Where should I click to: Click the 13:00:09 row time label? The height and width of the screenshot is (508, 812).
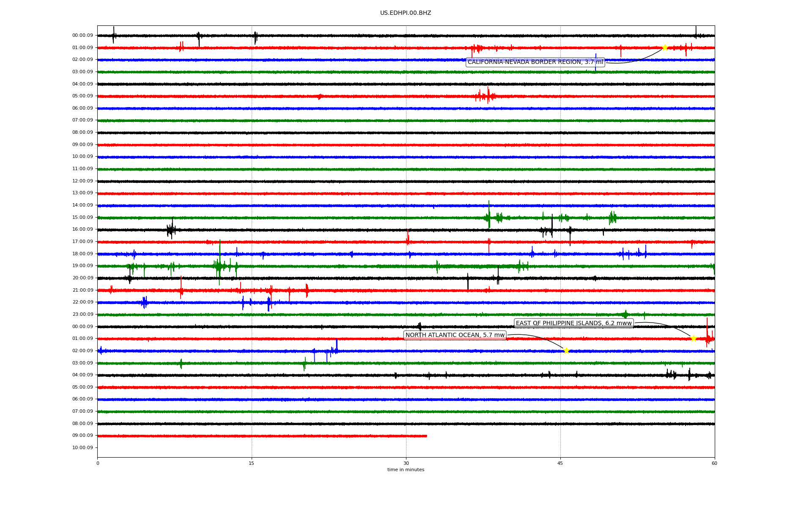pos(82,193)
